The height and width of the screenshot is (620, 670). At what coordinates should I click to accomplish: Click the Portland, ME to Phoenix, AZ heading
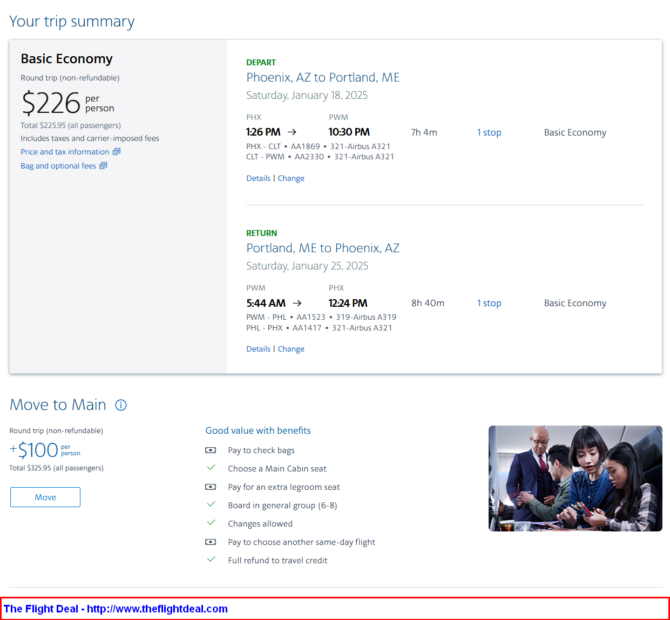(x=323, y=248)
